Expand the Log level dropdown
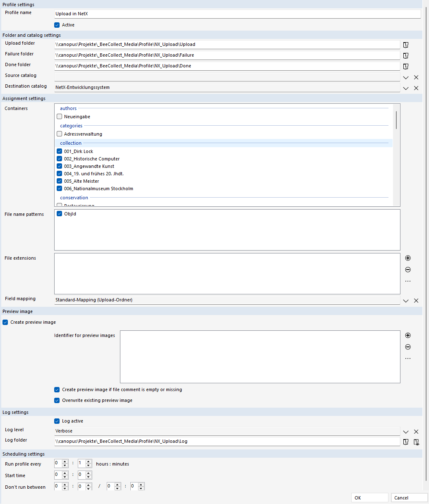 (x=406, y=432)
